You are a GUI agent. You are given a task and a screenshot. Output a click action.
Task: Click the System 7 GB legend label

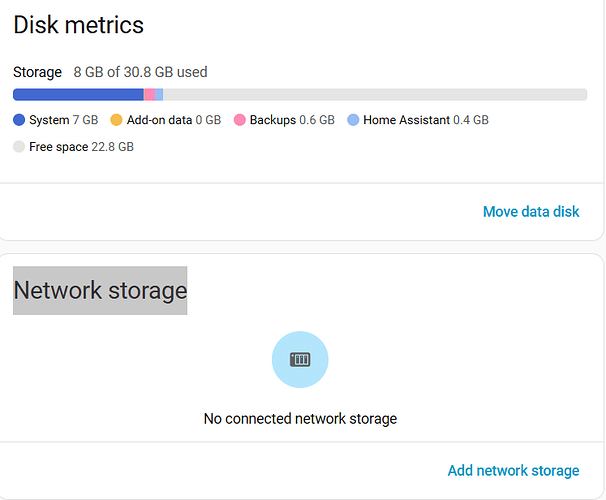click(x=64, y=120)
